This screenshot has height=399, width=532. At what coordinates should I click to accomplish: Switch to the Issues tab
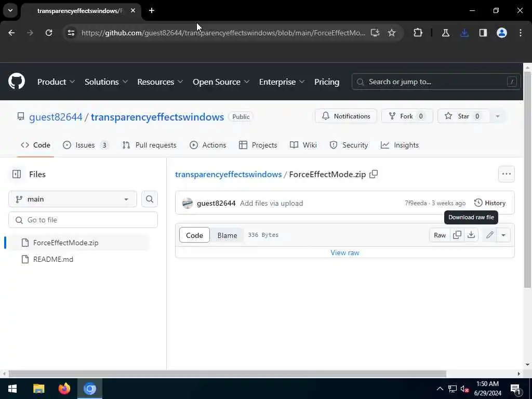[86, 145]
